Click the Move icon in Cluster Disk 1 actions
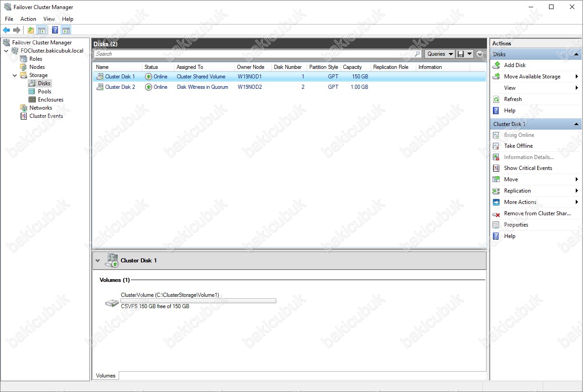The image size is (583, 392). pyautogui.click(x=496, y=179)
